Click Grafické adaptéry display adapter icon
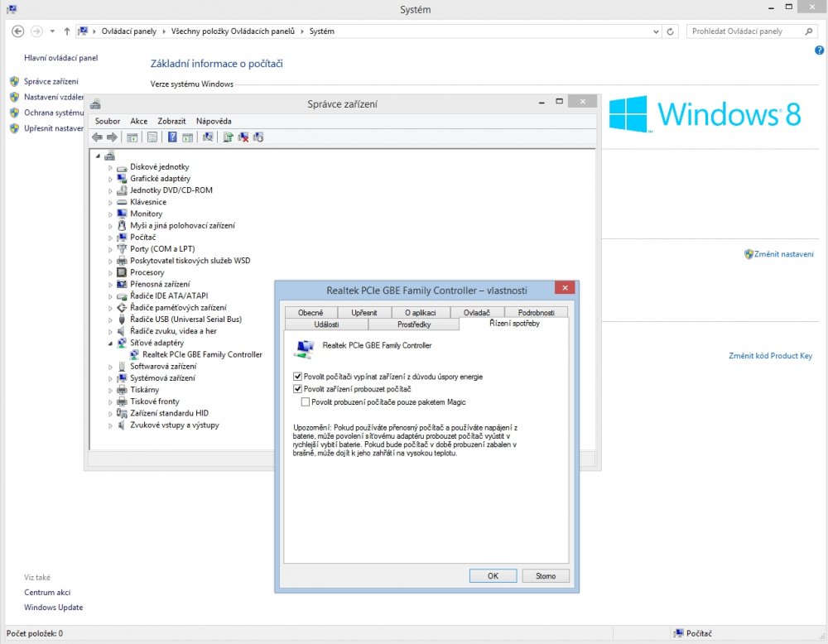Image resolution: width=828 pixels, height=644 pixels. point(122,179)
